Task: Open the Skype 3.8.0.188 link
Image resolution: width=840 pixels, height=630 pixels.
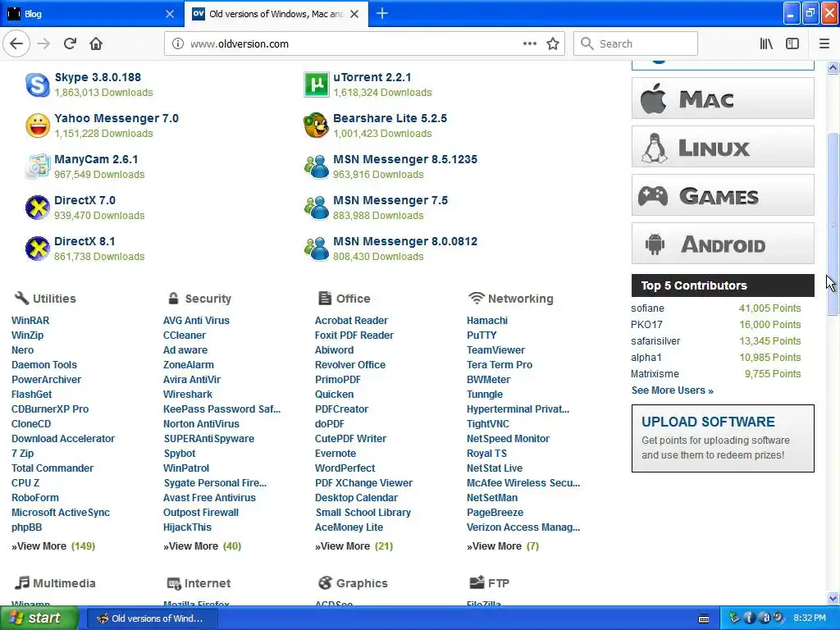Action: tap(98, 77)
